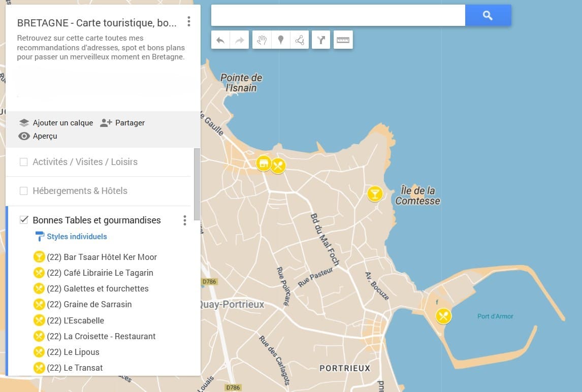Click into the map search field

338,15
